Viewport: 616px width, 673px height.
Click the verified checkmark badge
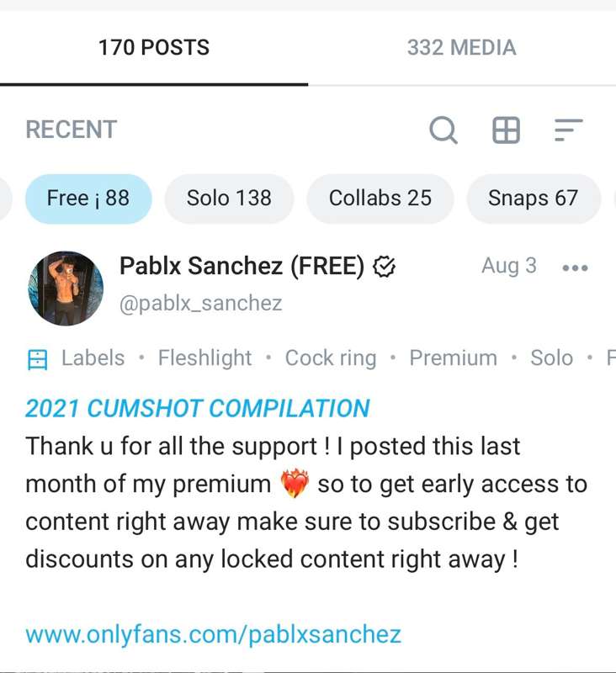pyautogui.click(x=384, y=267)
